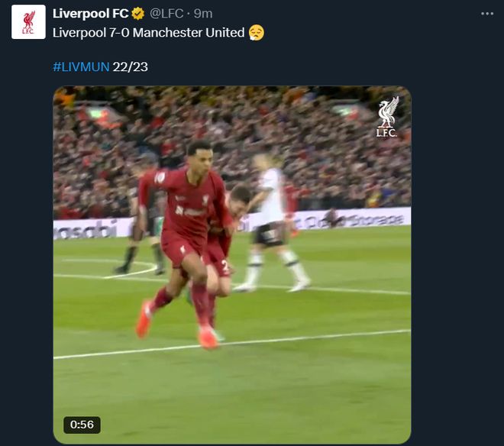
Task: Click the left advertising board in video
Action: (84, 228)
